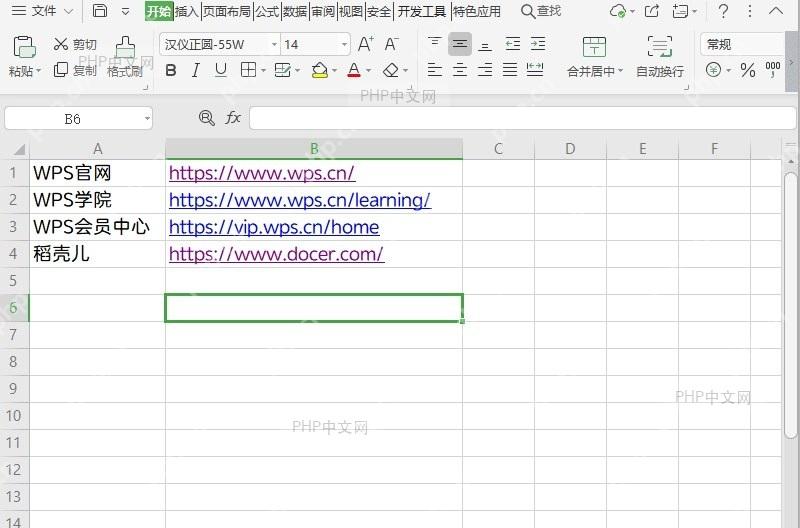Open the 数据 tab
The image size is (800, 528).
[295, 11]
